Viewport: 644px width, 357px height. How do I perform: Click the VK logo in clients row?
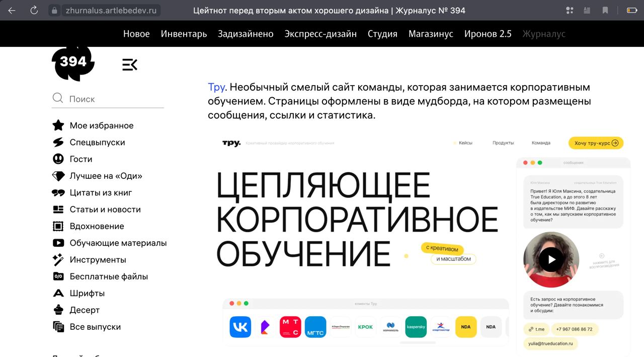240,327
